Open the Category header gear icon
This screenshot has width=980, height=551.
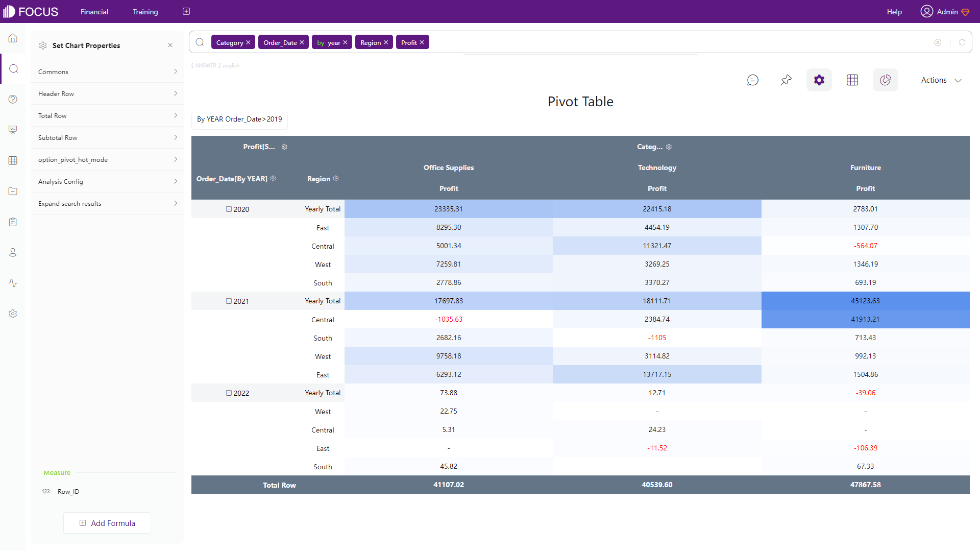point(669,147)
